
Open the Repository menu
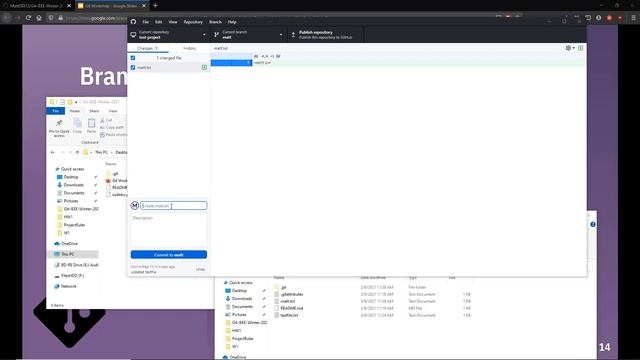point(193,22)
